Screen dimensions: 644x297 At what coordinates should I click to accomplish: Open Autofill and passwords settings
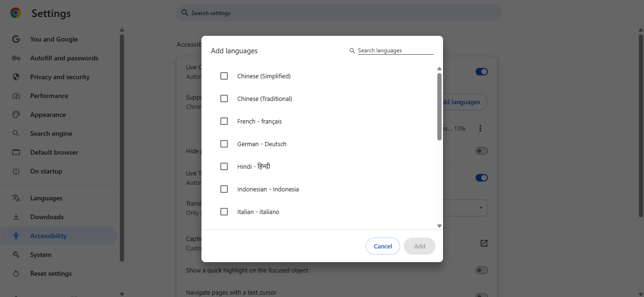(59, 58)
